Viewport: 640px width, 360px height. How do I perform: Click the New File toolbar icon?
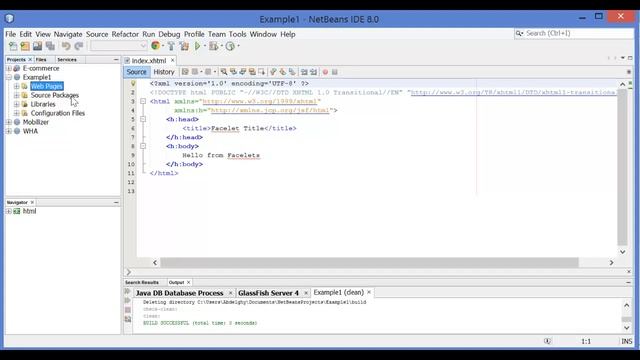pyautogui.click(x=13, y=46)
